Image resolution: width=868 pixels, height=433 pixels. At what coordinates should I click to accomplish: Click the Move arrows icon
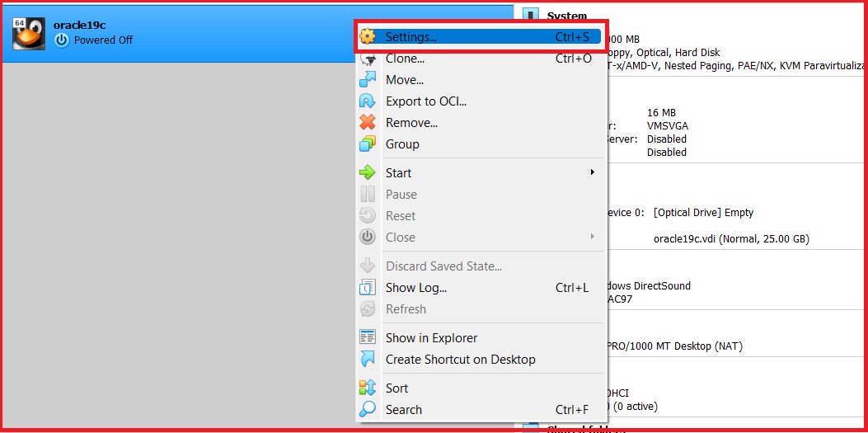(x=368, y=80)
